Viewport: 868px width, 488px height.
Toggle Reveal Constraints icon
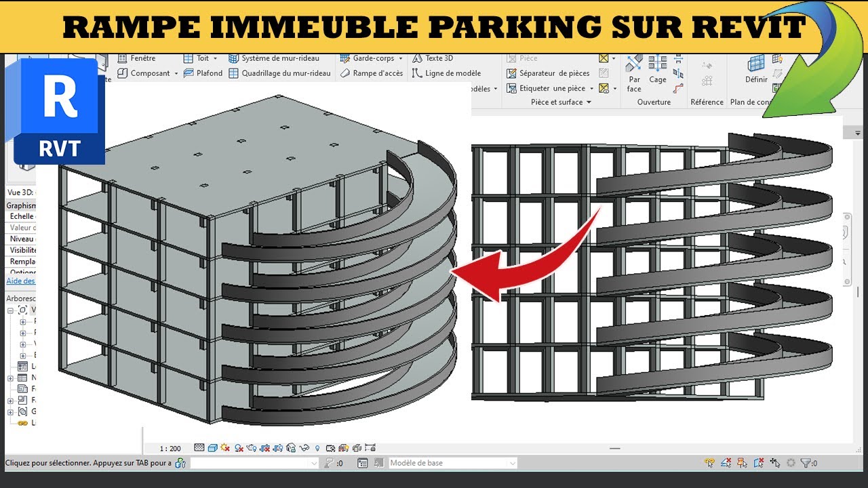click(x=370, y=447)
